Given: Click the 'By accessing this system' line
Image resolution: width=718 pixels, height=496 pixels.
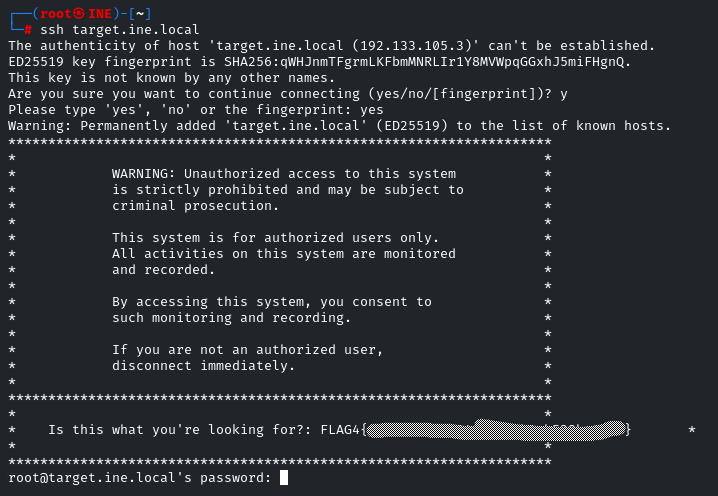Looking at the screenshot, I should click(272, 302).
